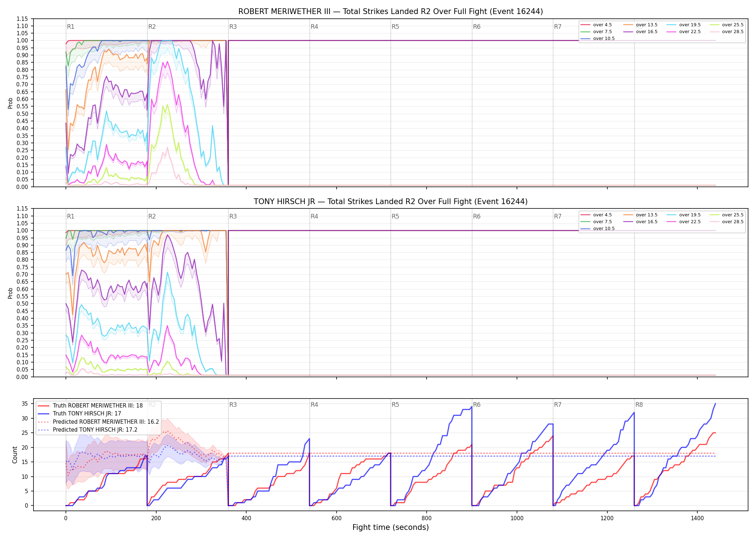Select 'over 28.5' legend entry in Meriwether chart
The height and width of the screenshot is (540, 756).
pyautogui.click(x=726, y=32)
